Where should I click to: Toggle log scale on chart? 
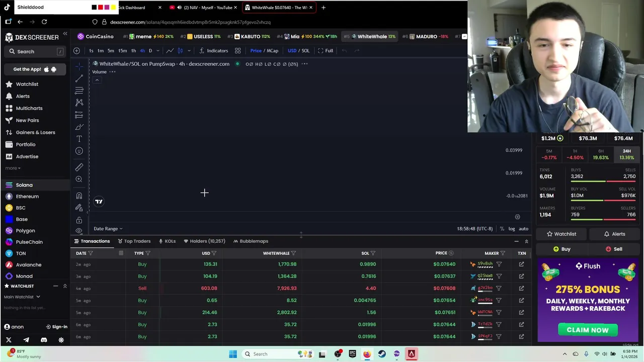point(512,229)
